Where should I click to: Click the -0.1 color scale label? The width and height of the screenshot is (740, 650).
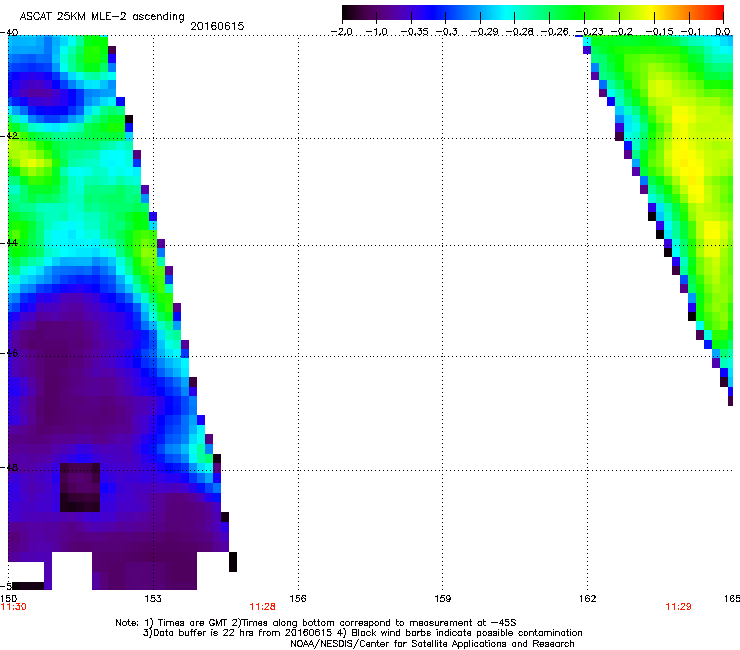691,32
